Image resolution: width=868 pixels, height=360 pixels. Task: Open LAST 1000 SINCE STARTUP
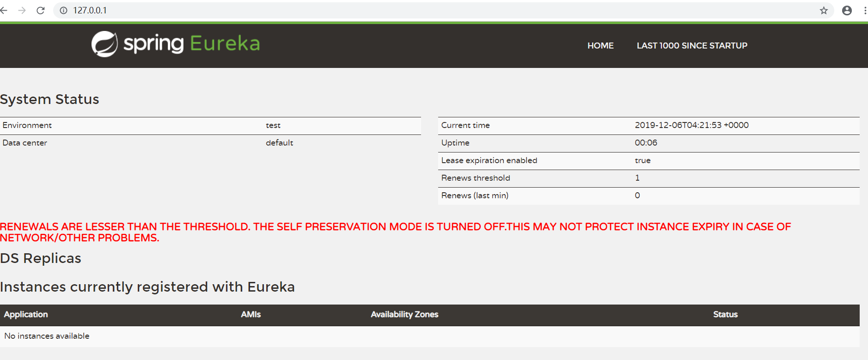(x=692, y=45)
